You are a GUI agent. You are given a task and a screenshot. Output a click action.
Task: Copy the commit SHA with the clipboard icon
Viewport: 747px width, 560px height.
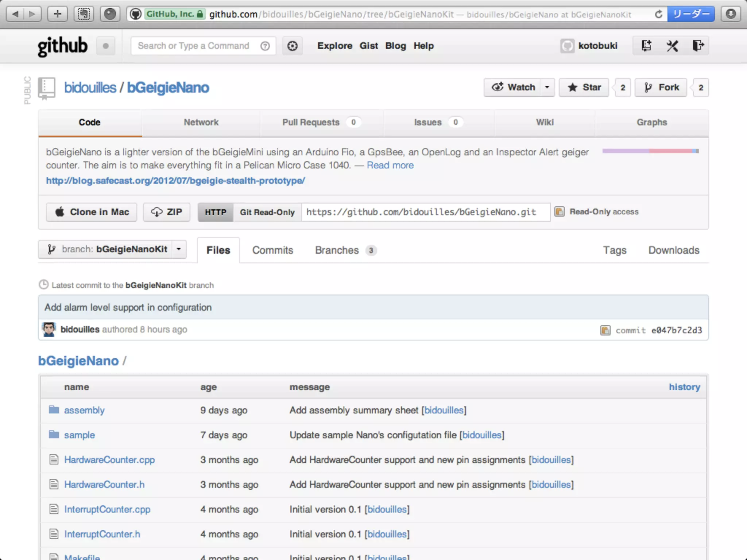pos(605,330)
